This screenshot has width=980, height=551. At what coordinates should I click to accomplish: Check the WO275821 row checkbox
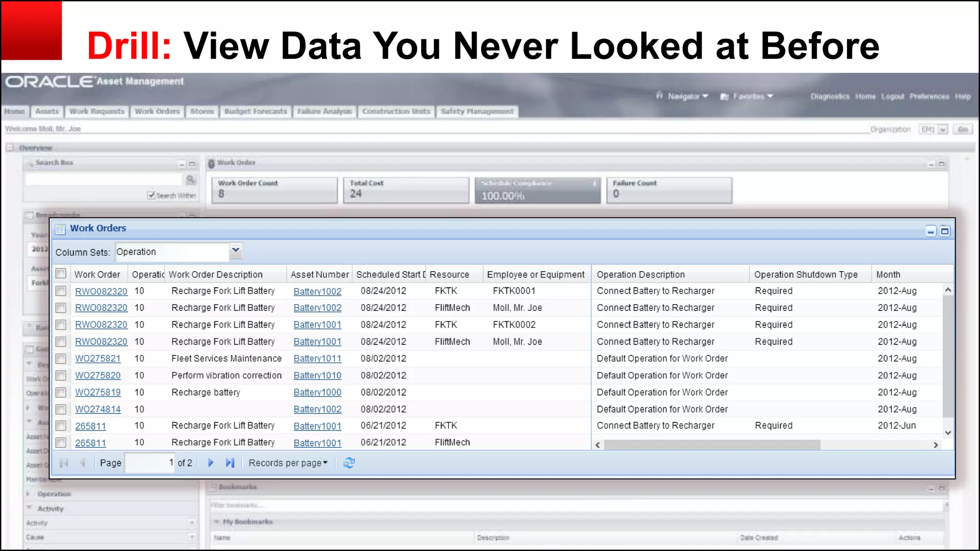pos(61,358)
